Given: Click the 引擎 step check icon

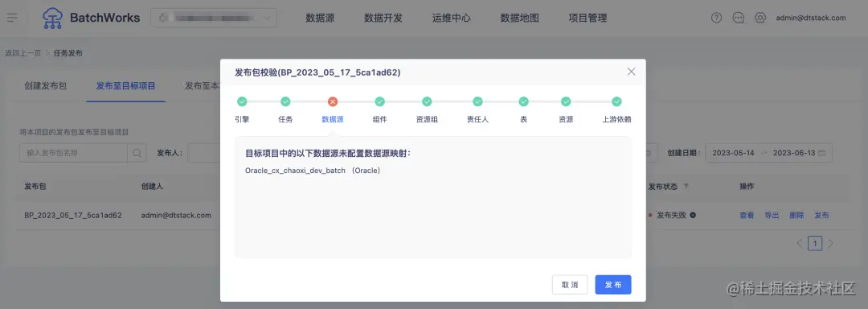Looking at the screenshot, I should 242,101.
